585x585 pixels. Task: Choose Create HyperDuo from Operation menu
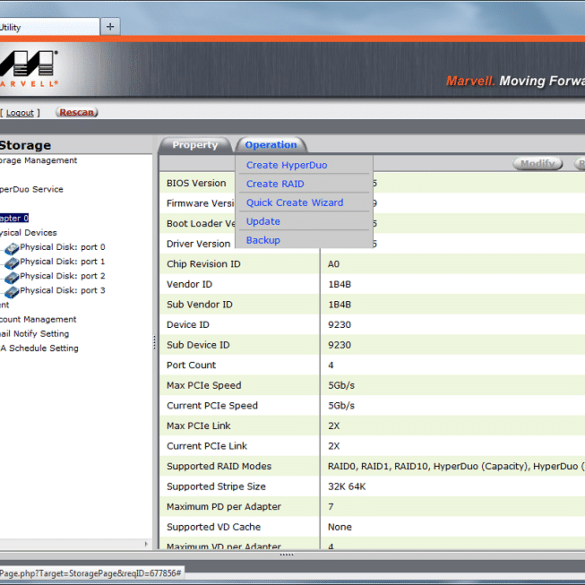[x=287, y=165]
